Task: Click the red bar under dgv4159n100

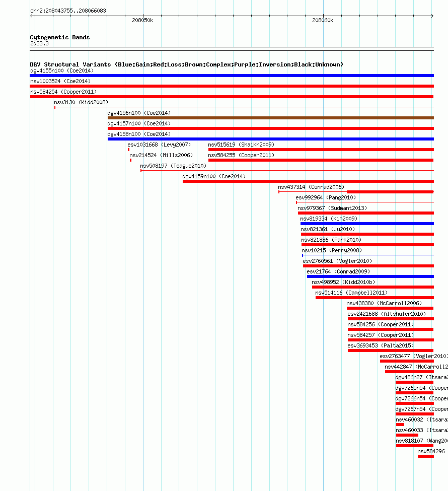Action: tap(309, 181)
